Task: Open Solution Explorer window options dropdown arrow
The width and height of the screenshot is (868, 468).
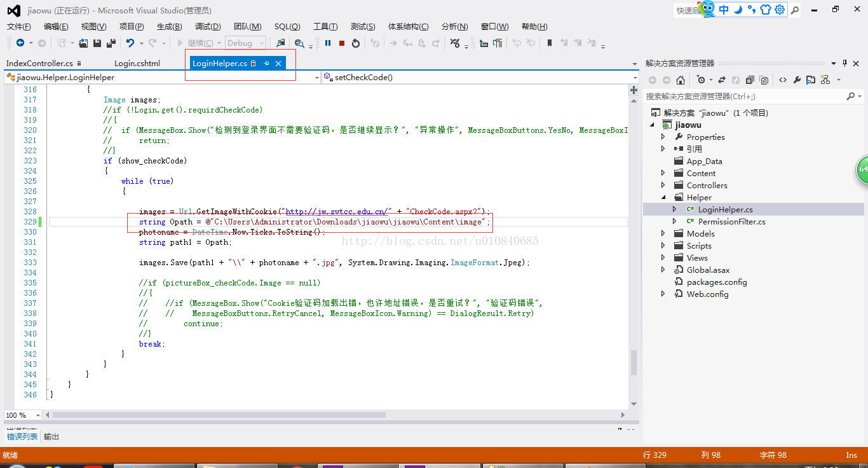Action: 834,63
